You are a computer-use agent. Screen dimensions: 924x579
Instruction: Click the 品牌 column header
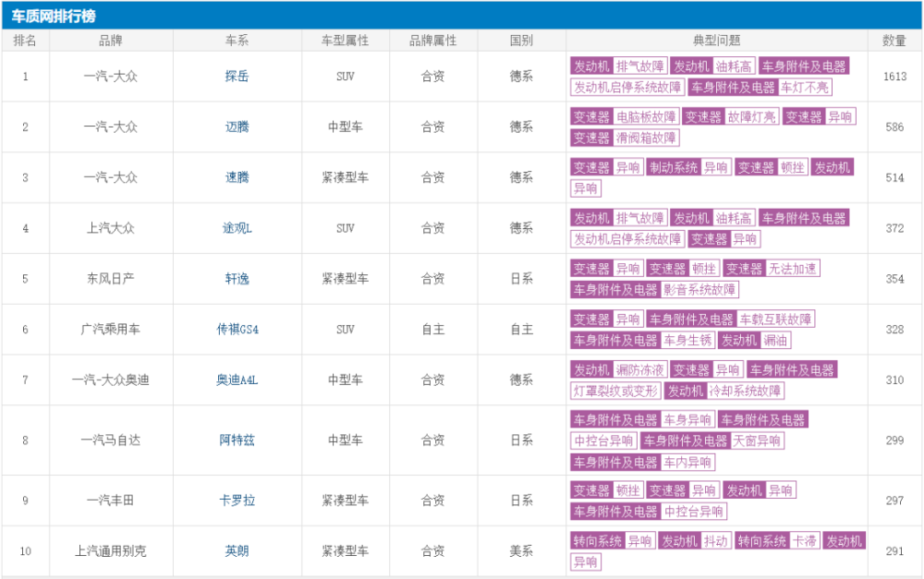111,40
